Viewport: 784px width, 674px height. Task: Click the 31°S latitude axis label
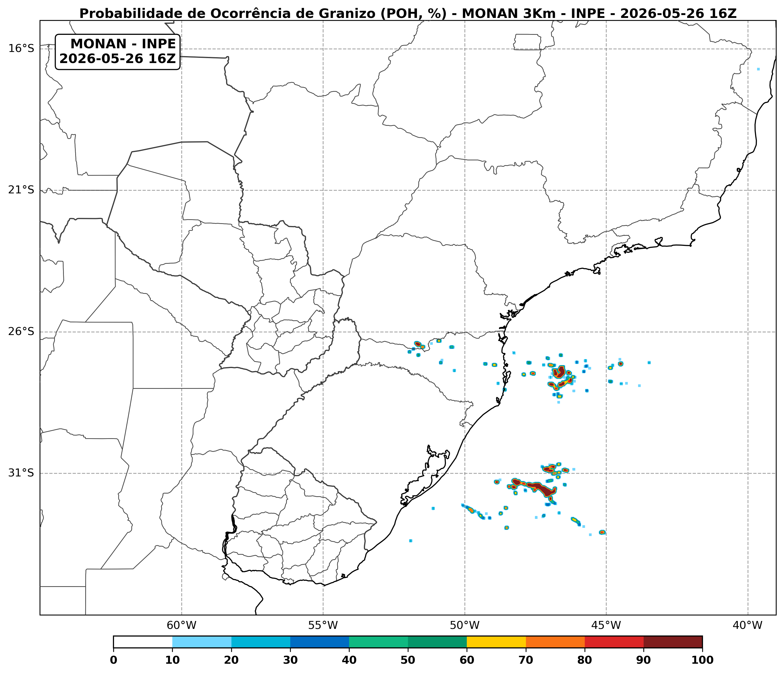(21, 473)
